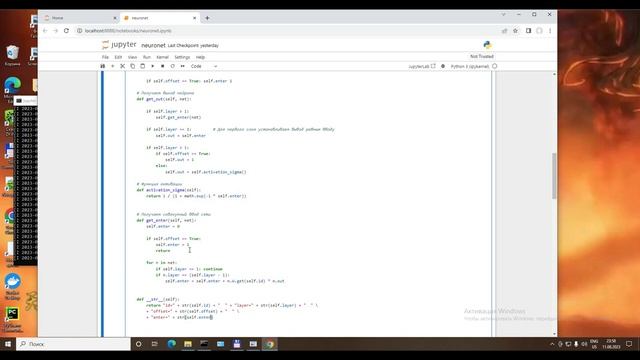Save the notebook with the toolbar save icon
The height and width of the screenshot is (360, 640).
pos(103,66)
